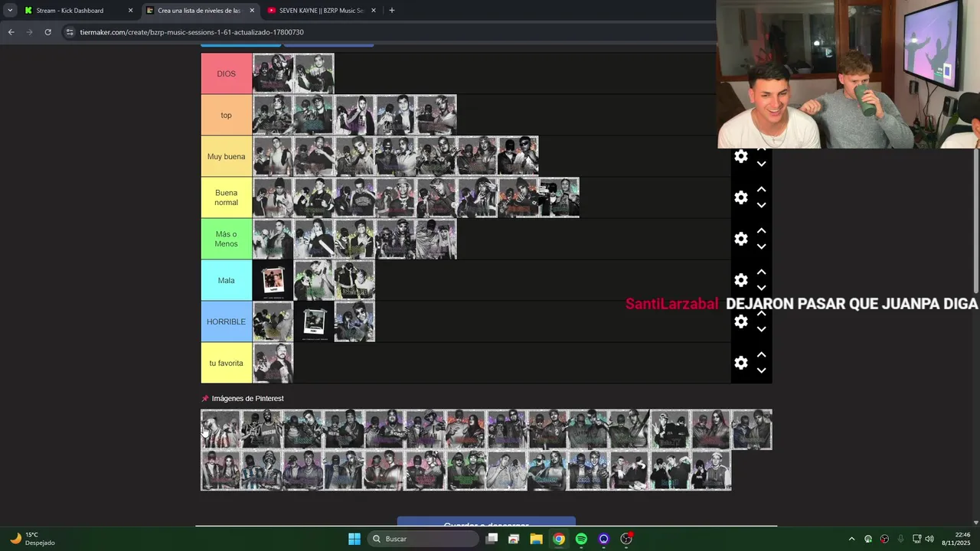Open Spotify from the taskbar

tap(581, 539)
